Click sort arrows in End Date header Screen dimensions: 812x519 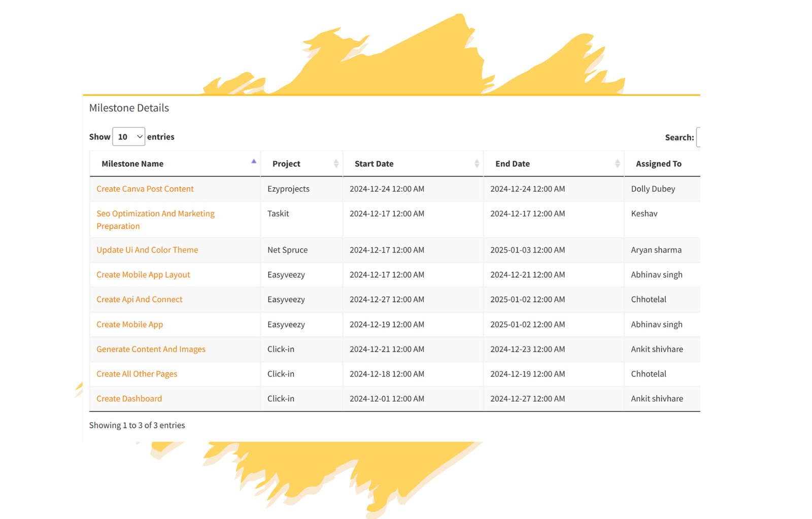(617, 163)
